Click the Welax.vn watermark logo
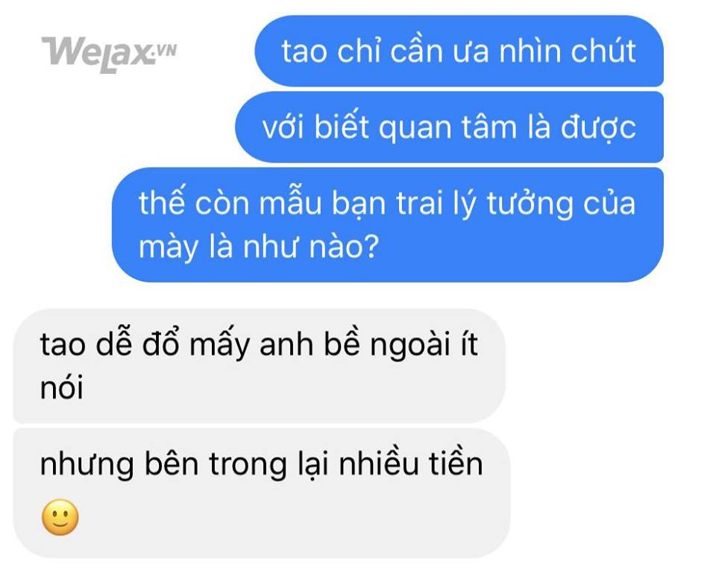 coord(109,54)
